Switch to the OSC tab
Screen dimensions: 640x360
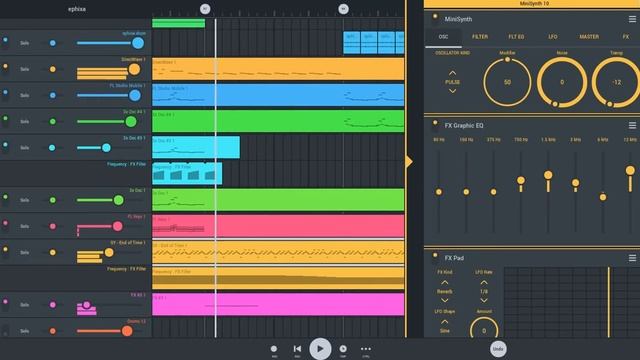(x=443, y=37)
